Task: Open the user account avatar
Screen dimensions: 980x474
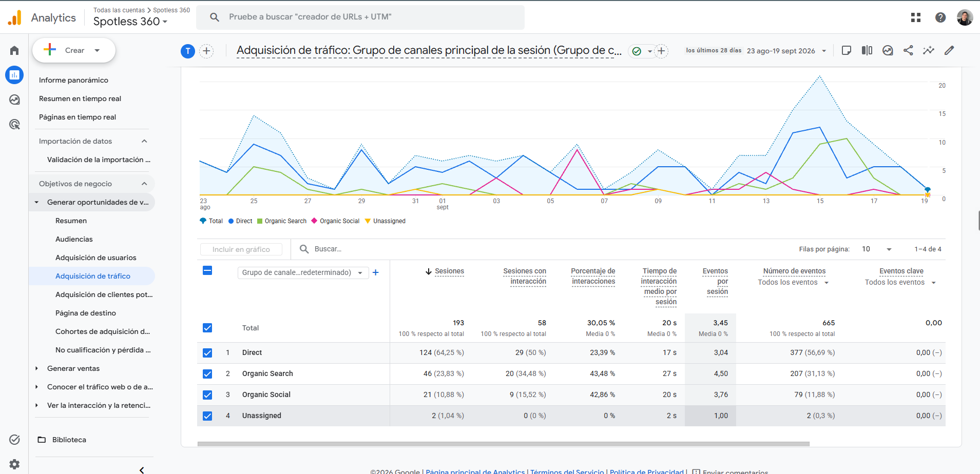Action: [965, 17]
